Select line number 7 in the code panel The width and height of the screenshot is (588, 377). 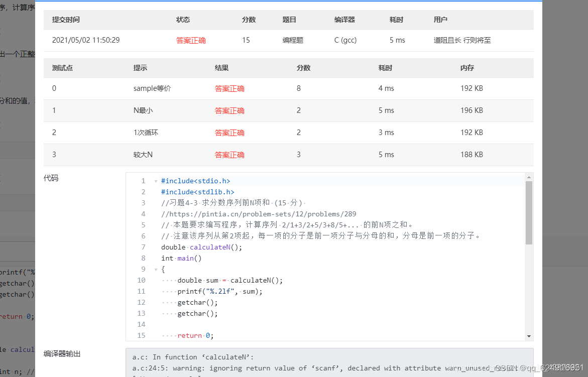click(x=143, y=247)
